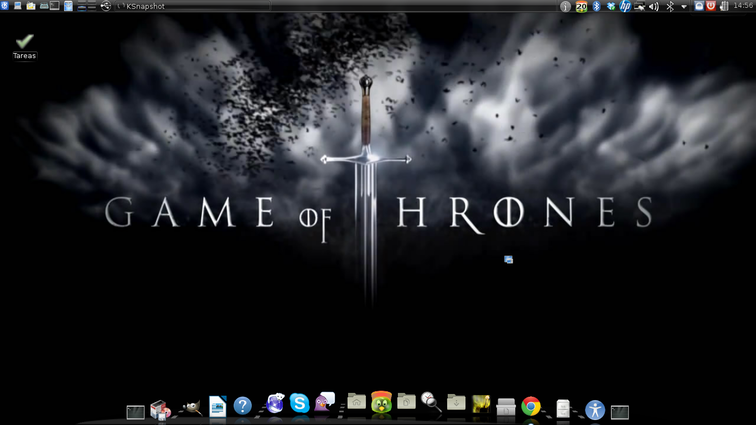
Task: Click the white Bluetooth tray icon
Action: click(670, 6)
